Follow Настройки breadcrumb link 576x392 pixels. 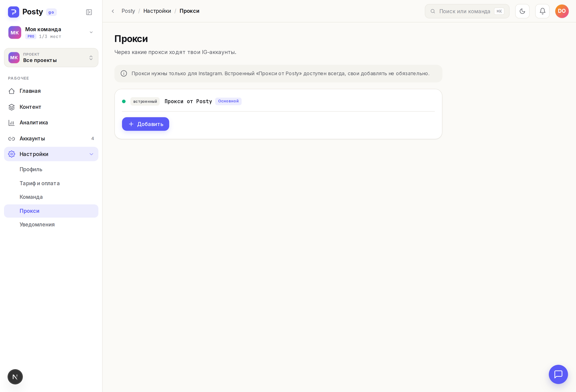(157, 11)
